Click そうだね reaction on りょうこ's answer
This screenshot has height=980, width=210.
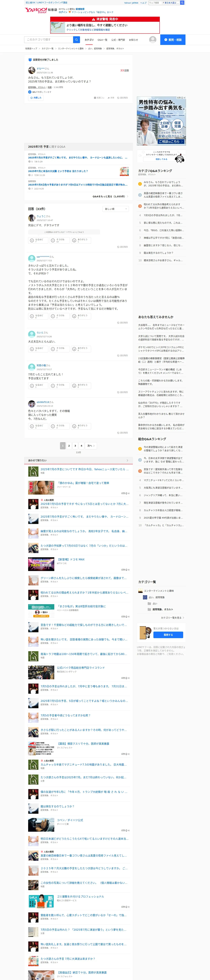(60, 240)
